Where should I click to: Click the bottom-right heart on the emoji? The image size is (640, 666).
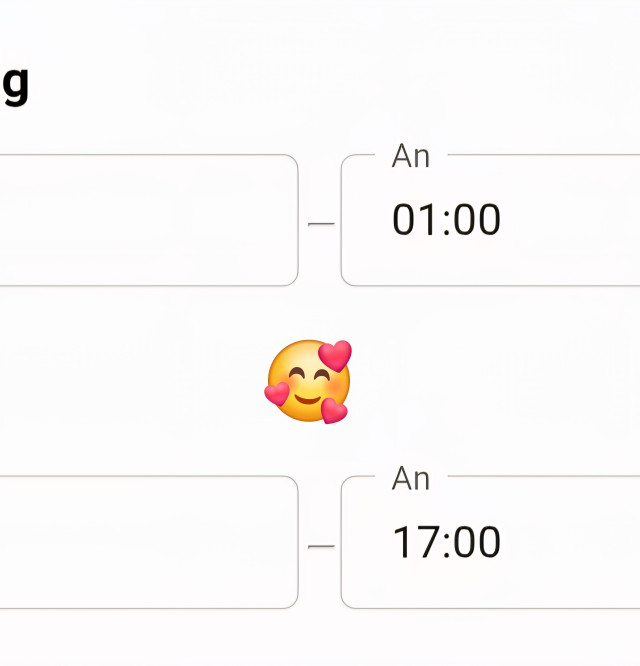click(334, 410)
